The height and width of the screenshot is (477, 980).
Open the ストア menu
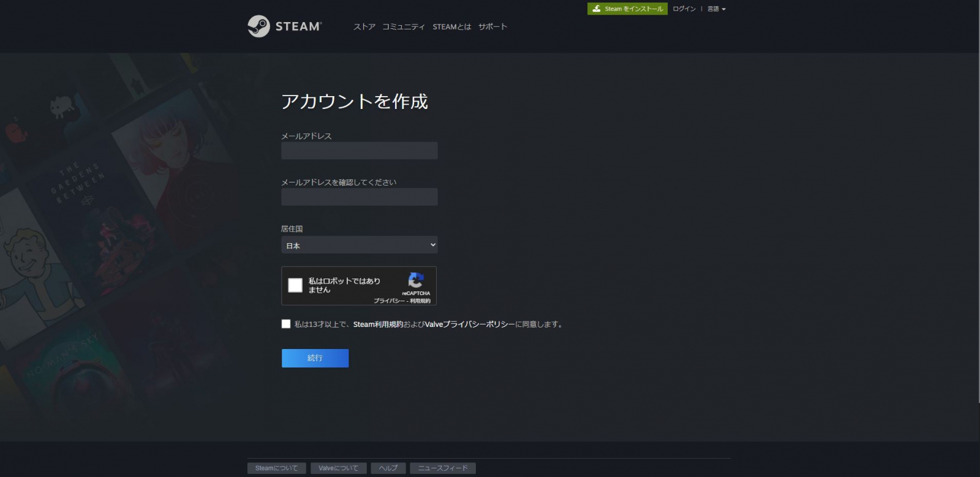(364, 27)
